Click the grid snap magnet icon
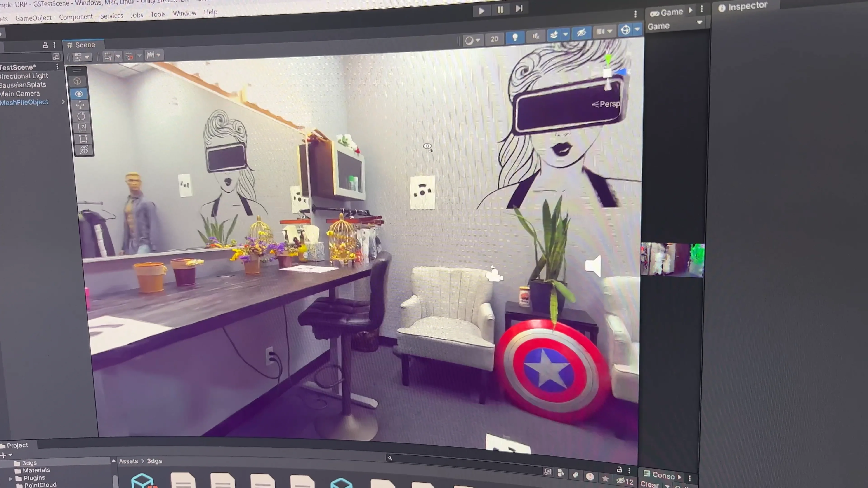Screen dimensions: 868x488 [129, 56]
